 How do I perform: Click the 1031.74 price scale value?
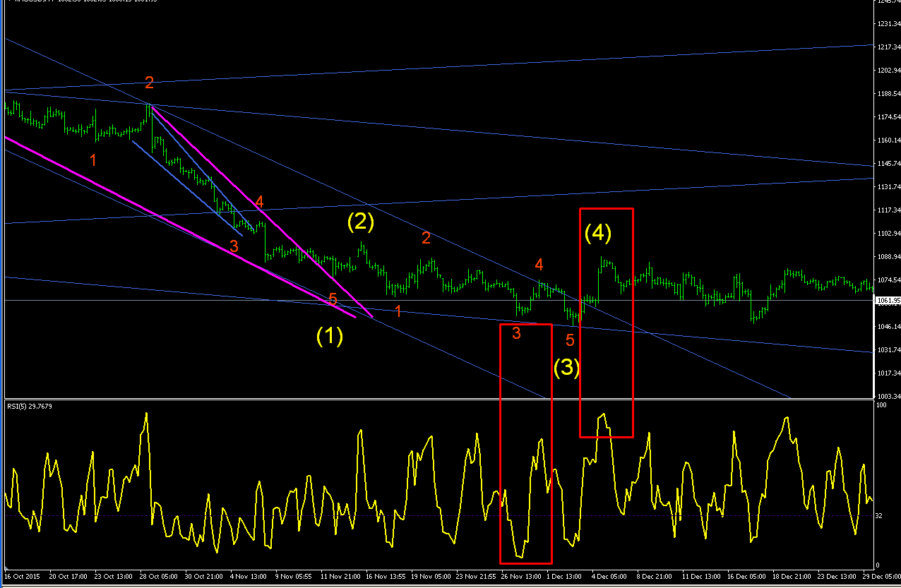click(x=888, y=350)
